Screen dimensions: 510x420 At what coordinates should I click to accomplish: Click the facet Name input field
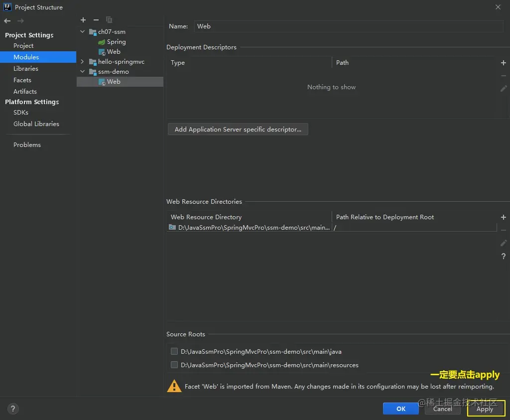click(348, 26)
